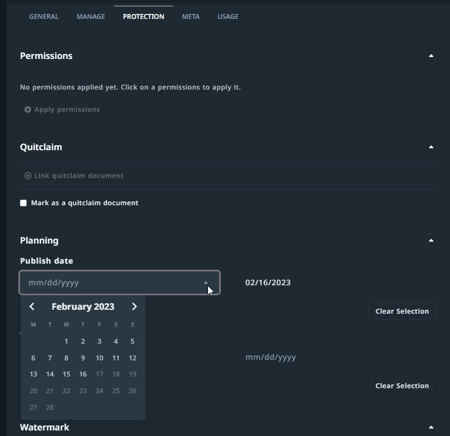Pick day 5 in the calendar
This screenshot has width=450, height=436.
(132, 341)
